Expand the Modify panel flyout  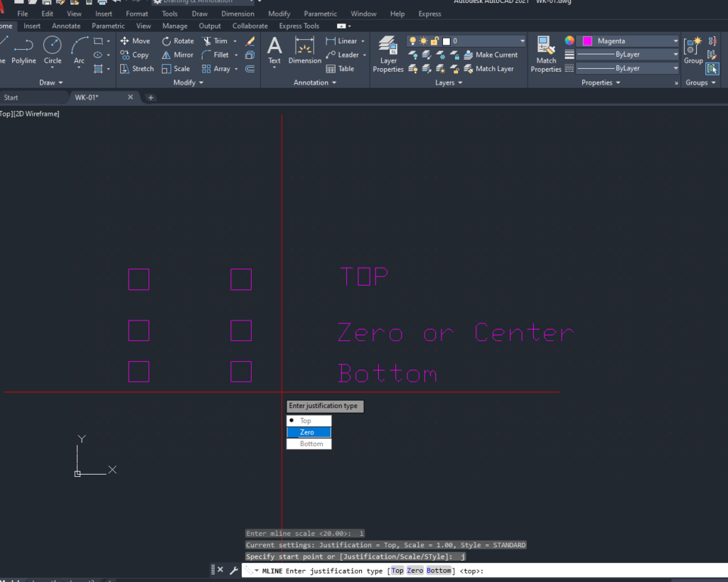coord(189,82)
